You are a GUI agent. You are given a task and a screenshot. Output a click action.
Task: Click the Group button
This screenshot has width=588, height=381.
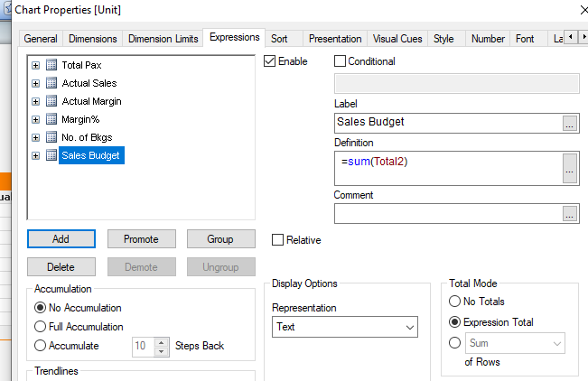click(x=221, y=239)
